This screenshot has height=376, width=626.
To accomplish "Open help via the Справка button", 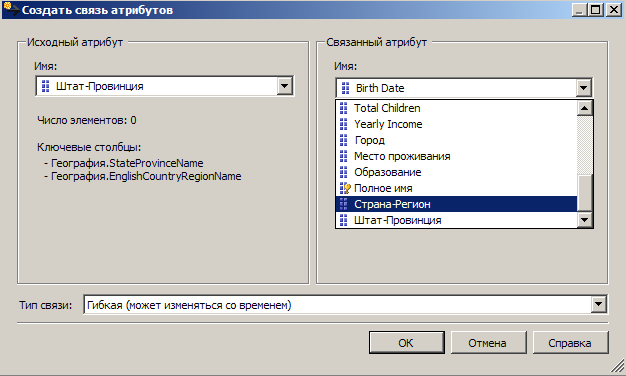I will 570,342.
